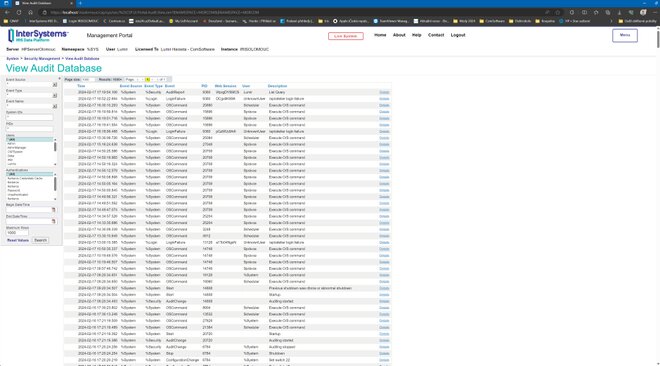The height and width of the screenshot is (366, 660).
Task: Click the Logout link
Action: click(458, 35)
